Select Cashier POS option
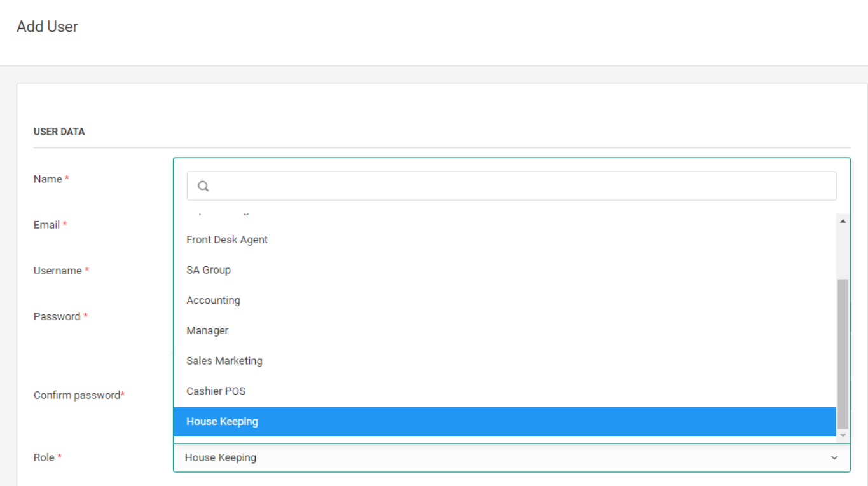Viewport: 868px width, 486px height. point(504,391)
